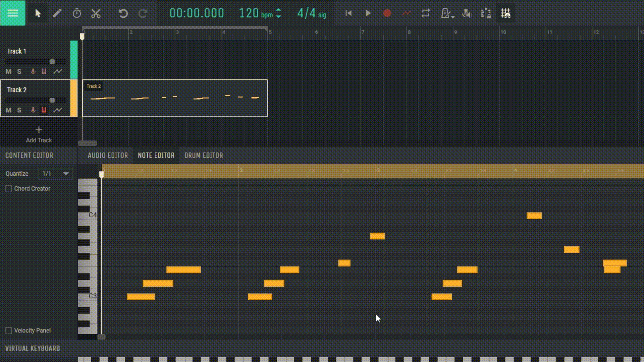This screenshot has height=362, width=644.
Task: Click the Add Track button
Action: click(39, 134)
